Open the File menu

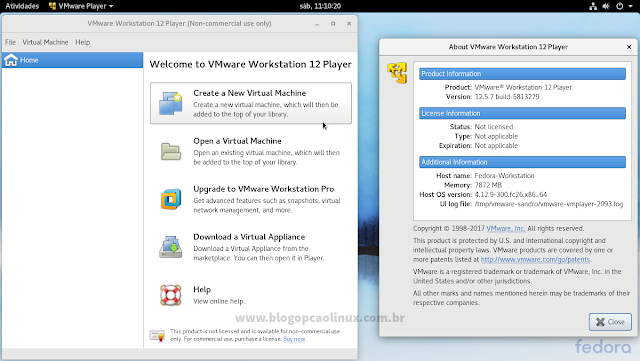(x=10, y=42)
